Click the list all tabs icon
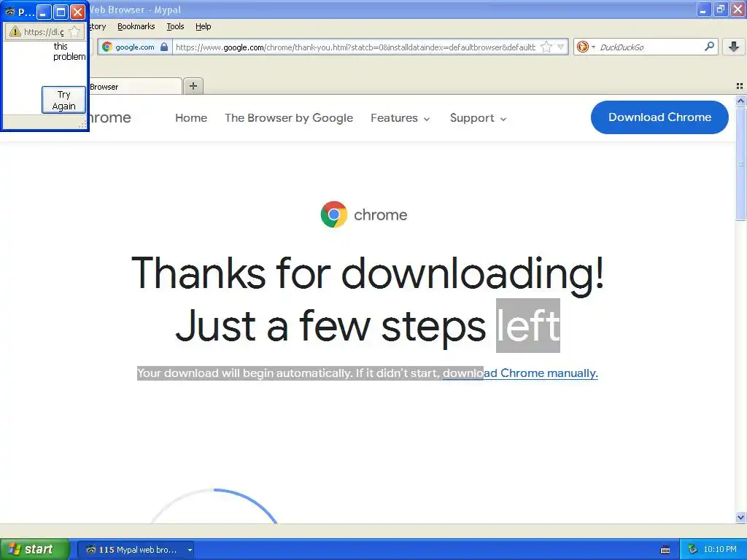This screenshot has height=560, width=747. [740, 86]
